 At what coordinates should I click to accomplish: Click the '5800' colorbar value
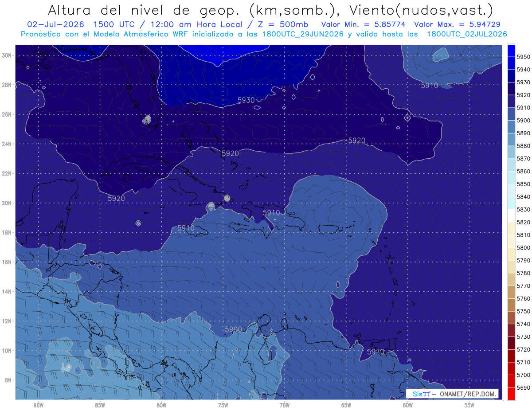point(524,247)
